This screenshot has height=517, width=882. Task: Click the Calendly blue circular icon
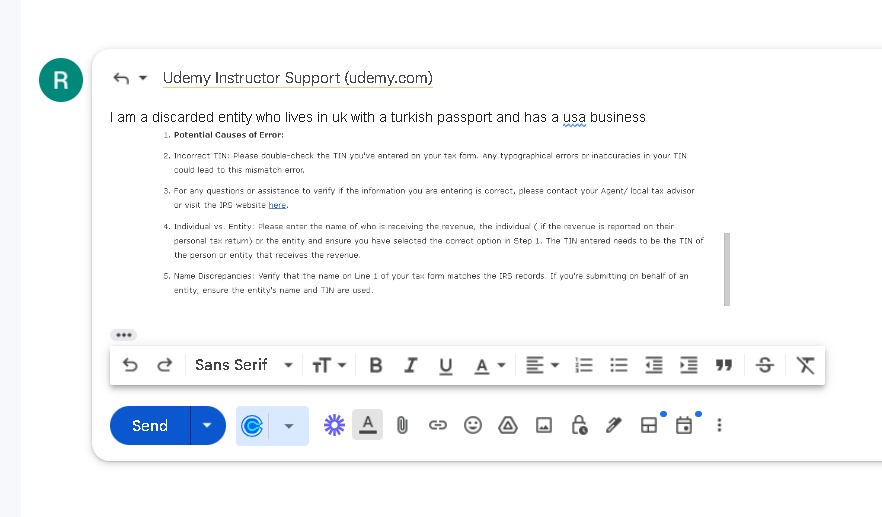pos(252,426)
